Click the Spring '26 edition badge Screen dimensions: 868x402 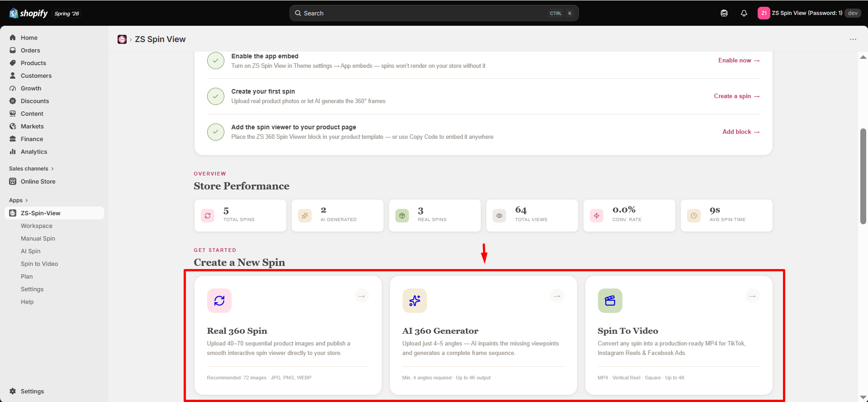tap(66, 14)
